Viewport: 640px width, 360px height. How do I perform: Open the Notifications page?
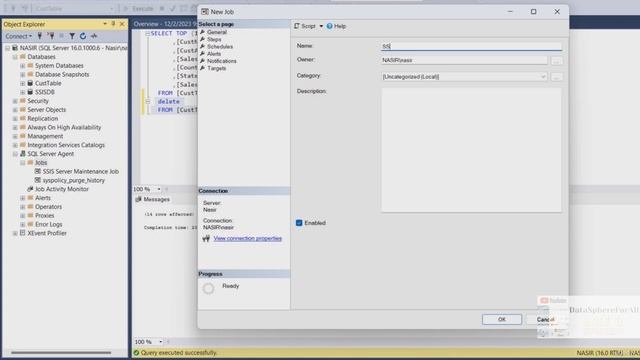pyautogui.click(x=221, y=61)
